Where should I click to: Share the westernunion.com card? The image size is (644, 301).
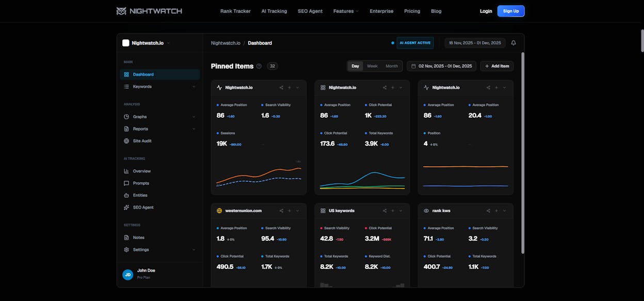(x=281, y=211)
